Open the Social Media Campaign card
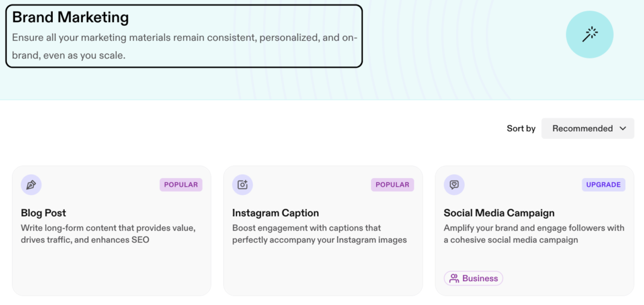Viewport: 644px width, 305px height. (535, 231)
